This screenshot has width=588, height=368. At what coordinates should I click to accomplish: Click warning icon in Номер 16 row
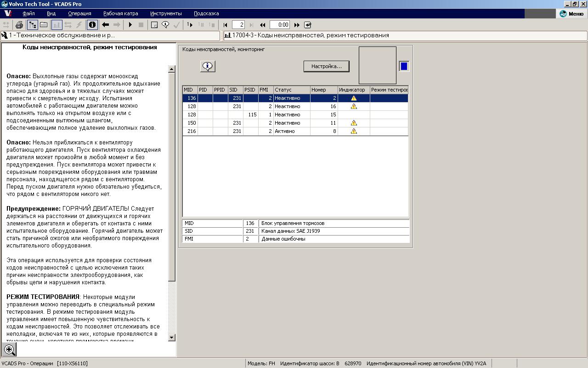(x=354, y=106)
